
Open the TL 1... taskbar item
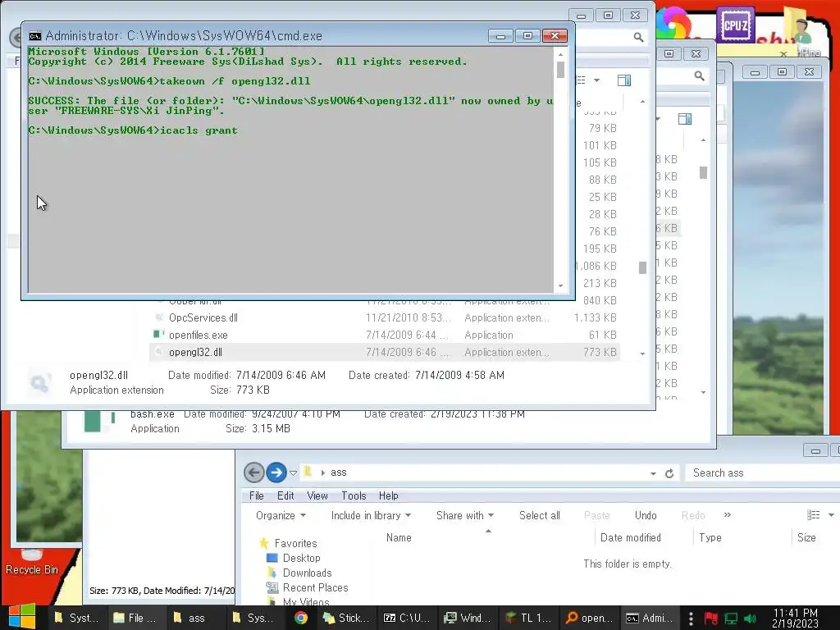point(529,618)
